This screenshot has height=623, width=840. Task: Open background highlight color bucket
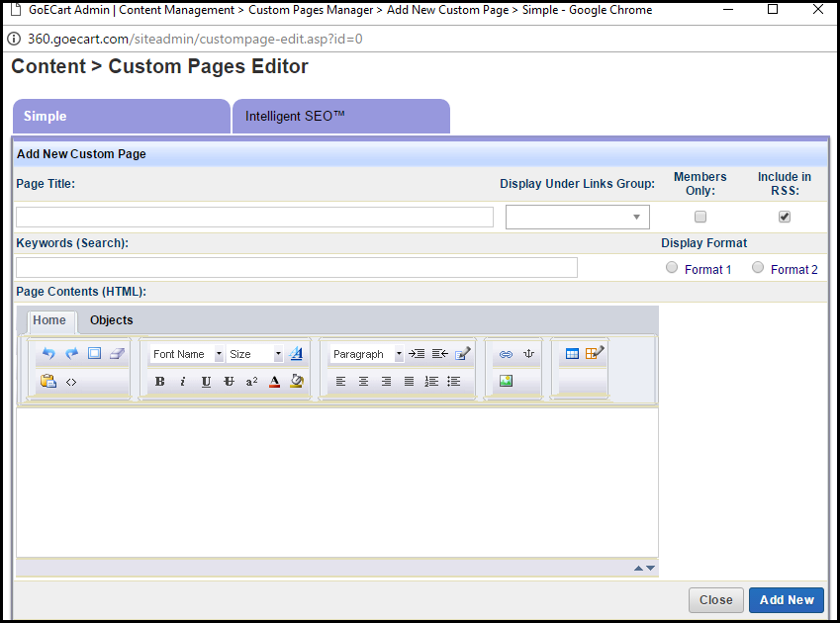coord(297,381)
